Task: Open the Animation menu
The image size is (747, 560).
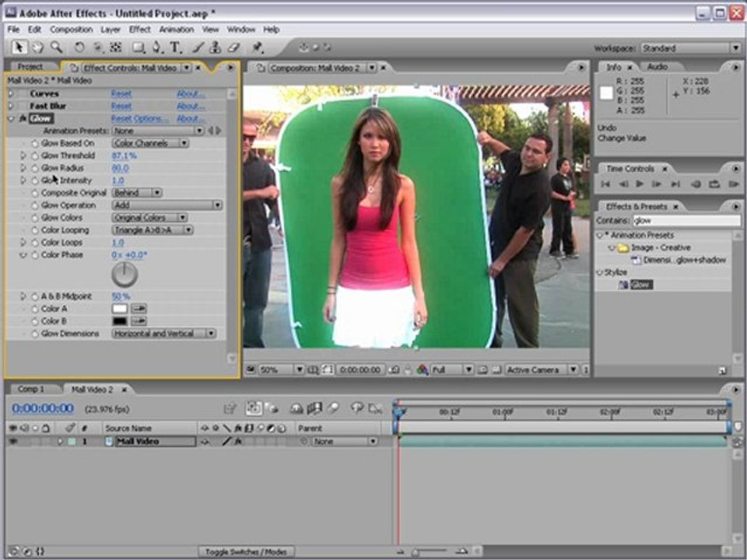Action: pyautogui.click(x=177, y=30)
